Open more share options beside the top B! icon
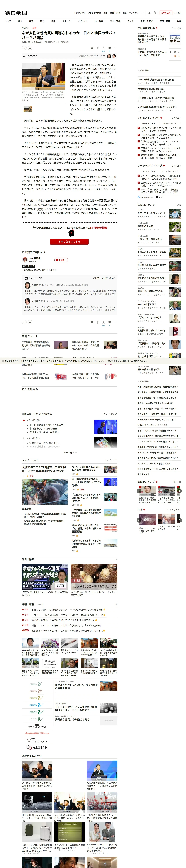The image size is (186, 868). (115, 48)
